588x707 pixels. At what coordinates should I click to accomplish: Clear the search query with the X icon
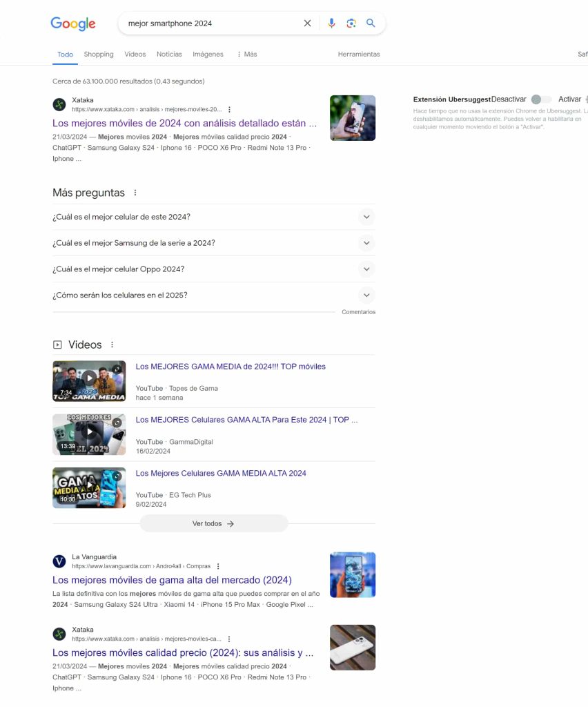pos(307,23)
